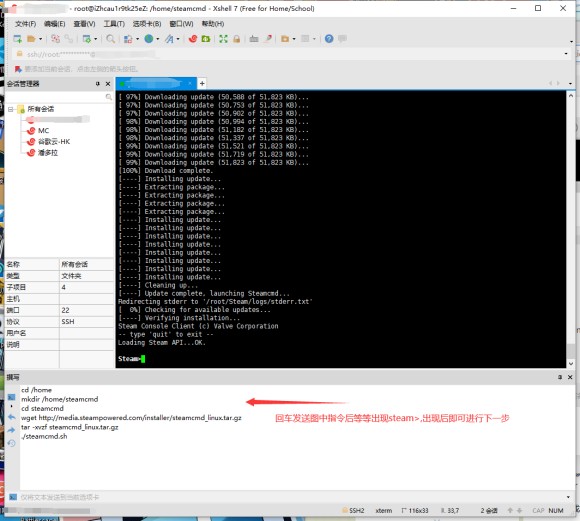This screenshot has width=580, height=521.
Task: Close the compose pane
Action: (570, 377)
